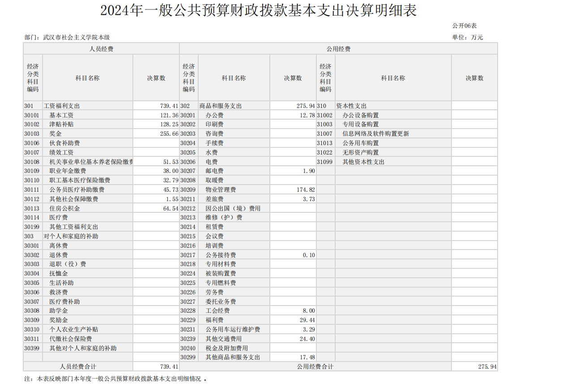Click the 公开06表 label

[464, 26]
